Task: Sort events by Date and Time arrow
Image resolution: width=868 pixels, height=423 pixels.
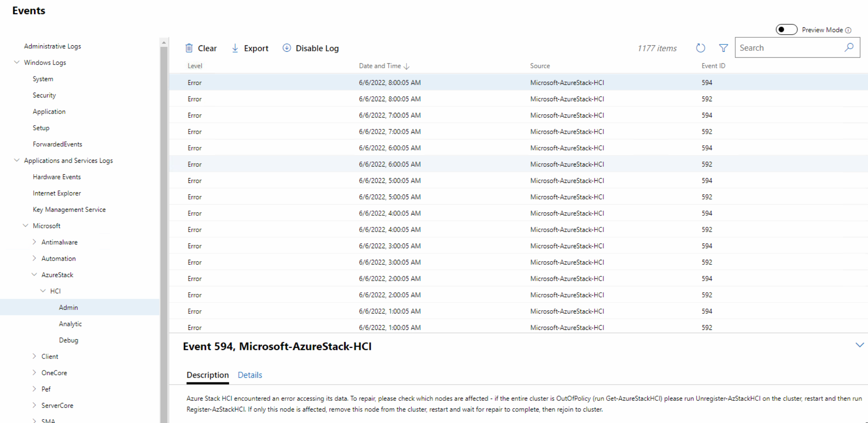Action: tap(406, 66)
